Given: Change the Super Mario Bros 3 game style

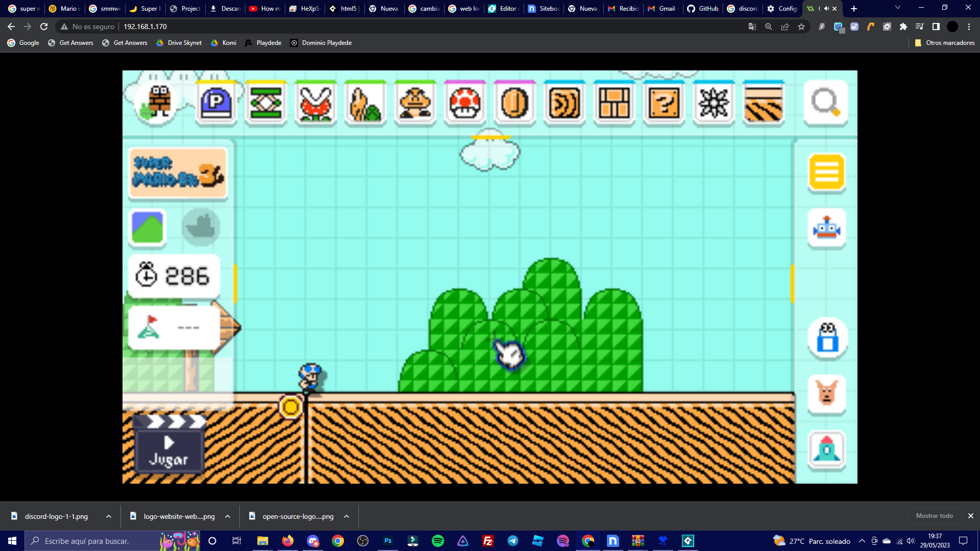Looking at the screenshot, I should click(x=178, y=173).
